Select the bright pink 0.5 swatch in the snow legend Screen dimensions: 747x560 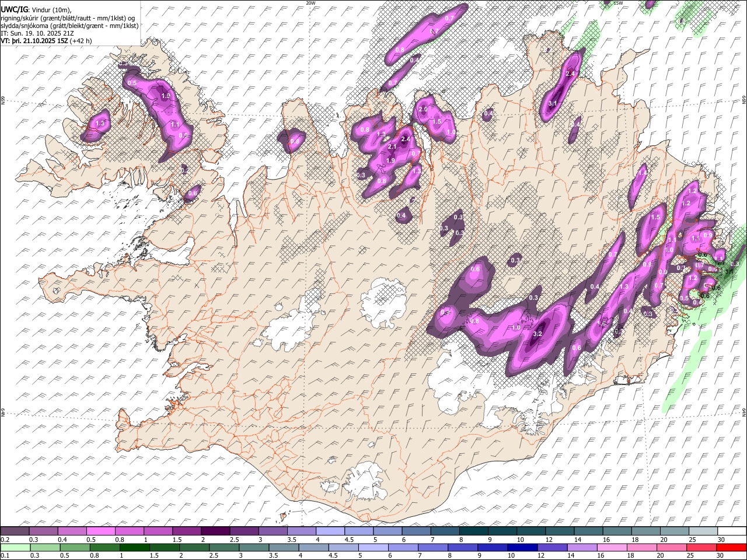click(x=101, y=531)
